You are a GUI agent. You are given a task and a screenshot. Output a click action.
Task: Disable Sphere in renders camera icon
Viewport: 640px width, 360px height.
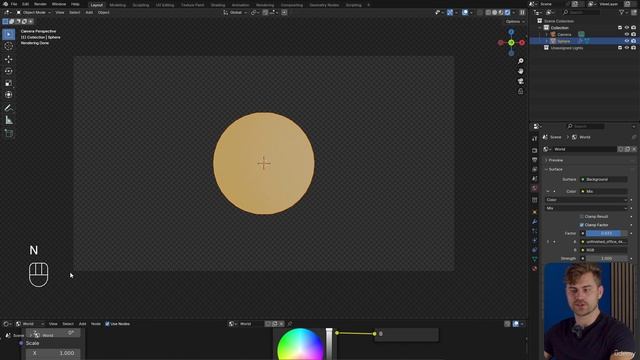pyautogui.click(x=633, y=41)
